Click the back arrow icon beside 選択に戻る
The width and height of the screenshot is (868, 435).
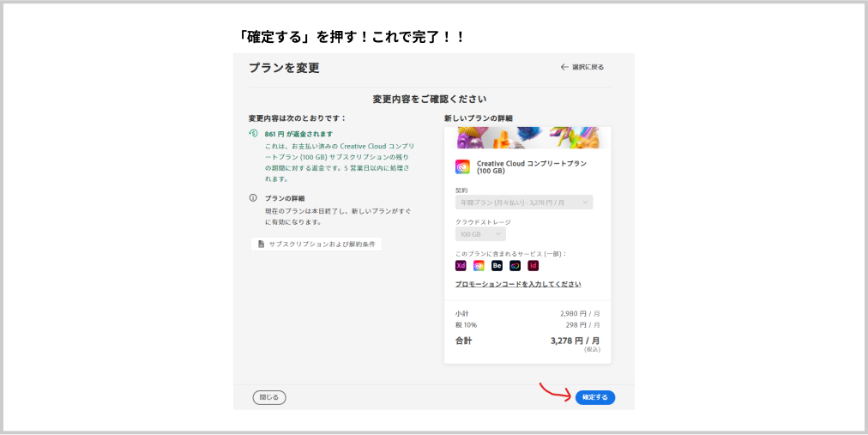(x=564, y=67)
